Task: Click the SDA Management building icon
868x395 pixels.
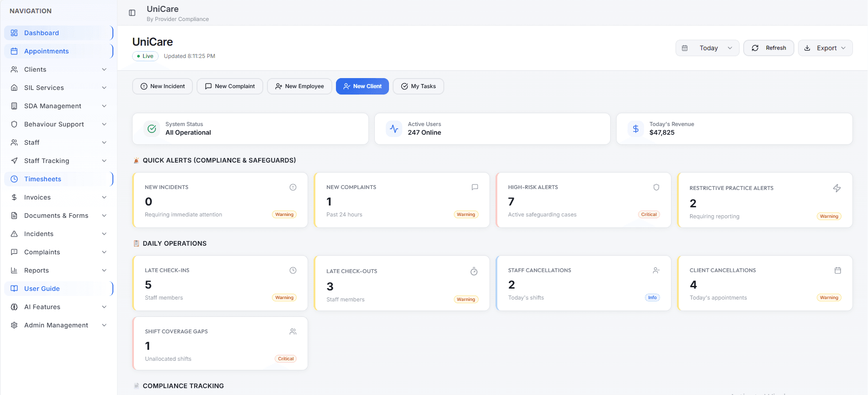Action: click(14, 106)
